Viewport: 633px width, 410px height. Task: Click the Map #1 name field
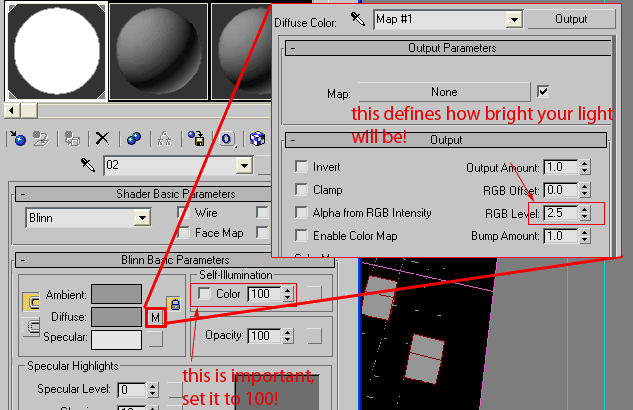440,19
